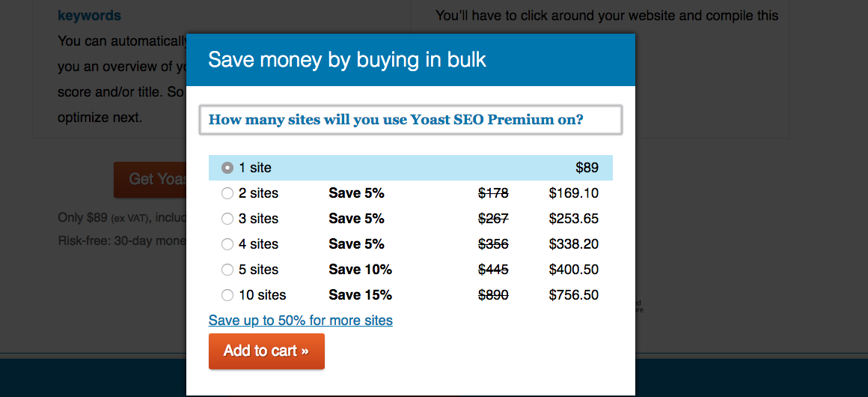Screen dimensions: 868x397
Task: Select the "10 sites" radio button
Action: [x=227, y=295]
